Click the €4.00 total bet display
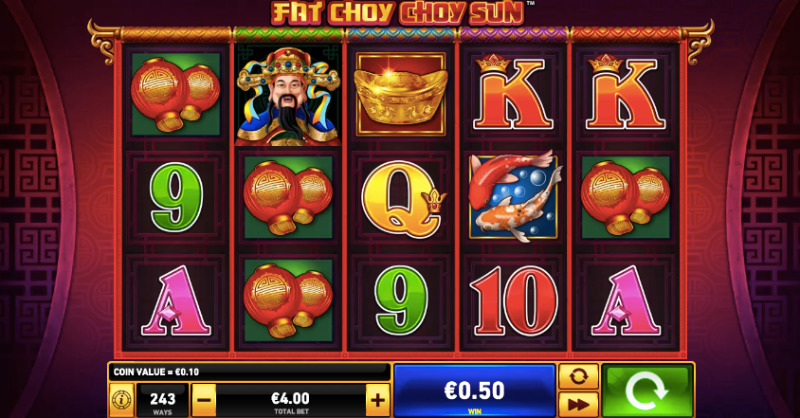The height and width of the screenshot is (418, 800). point(290,401)
